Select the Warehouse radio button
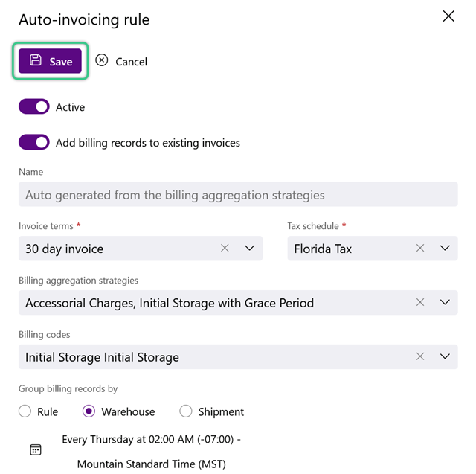Viewport: 476px width, 474px height. [89, 411]
